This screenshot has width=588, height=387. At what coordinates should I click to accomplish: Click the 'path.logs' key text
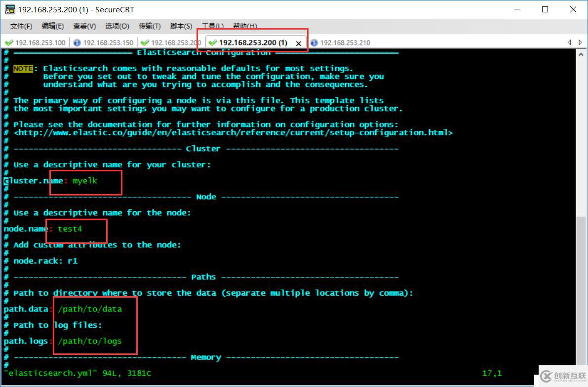pos(26,341)
